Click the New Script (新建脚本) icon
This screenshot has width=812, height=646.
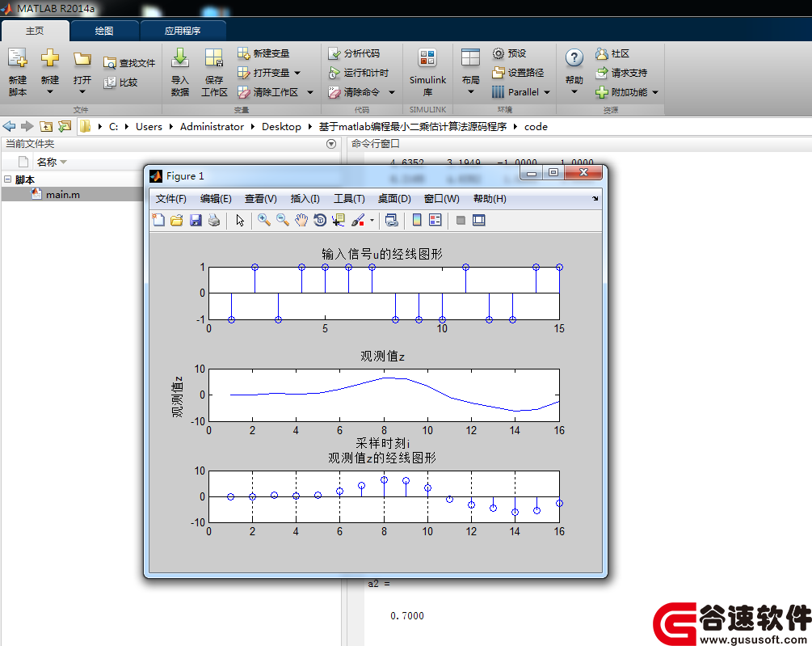click(18, 58)
